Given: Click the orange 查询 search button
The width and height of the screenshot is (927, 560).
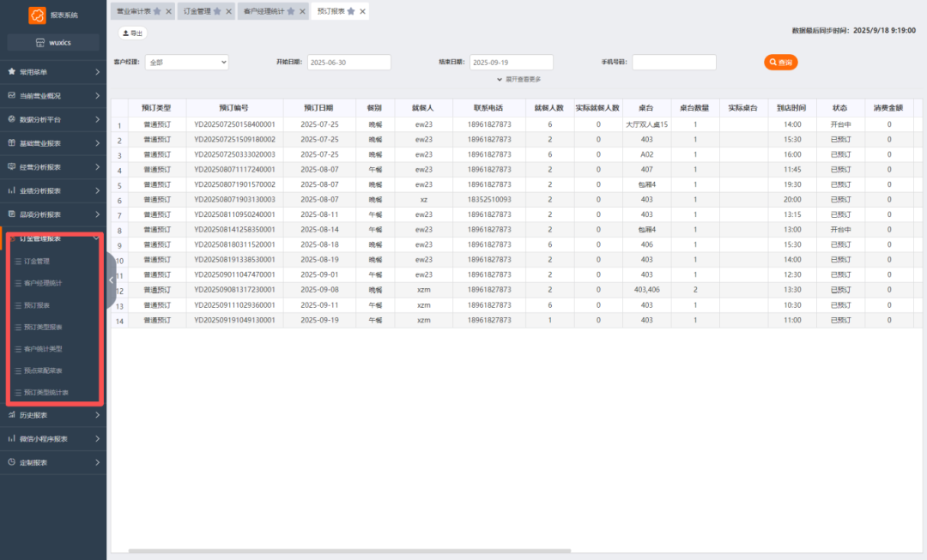Looking at the screenshot, I should click(780, 62).
